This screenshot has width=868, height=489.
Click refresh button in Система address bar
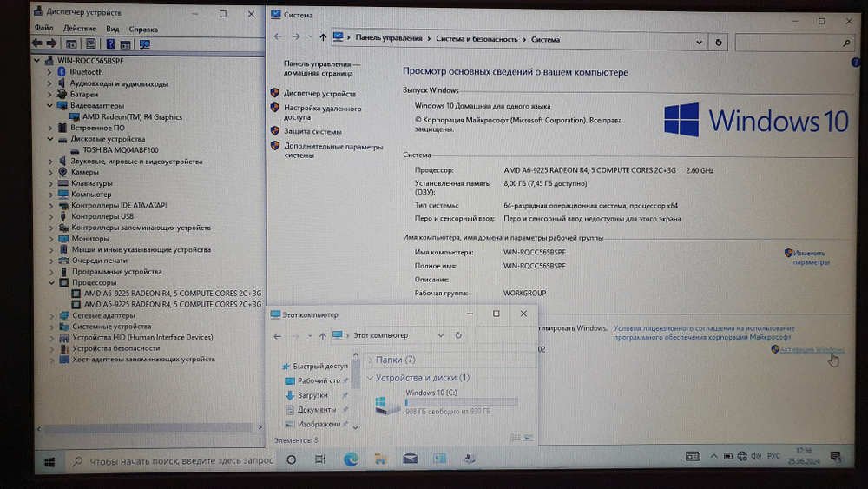click(x=719, y=42)
